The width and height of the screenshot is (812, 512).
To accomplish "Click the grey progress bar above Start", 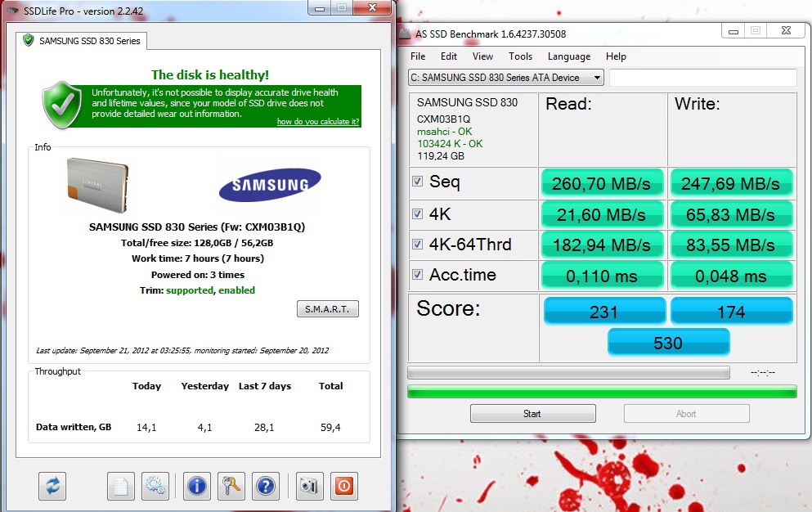I will click(x=568, y=373).
